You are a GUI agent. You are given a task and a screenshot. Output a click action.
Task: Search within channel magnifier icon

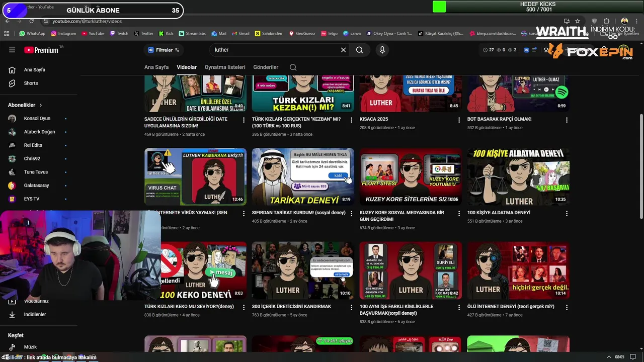293,67
